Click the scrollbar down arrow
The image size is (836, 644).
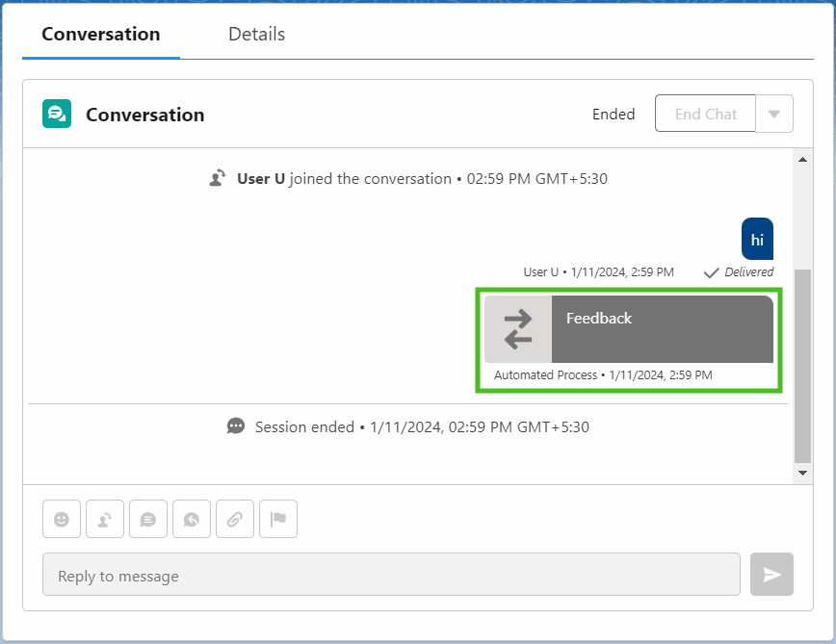(802, 473)
